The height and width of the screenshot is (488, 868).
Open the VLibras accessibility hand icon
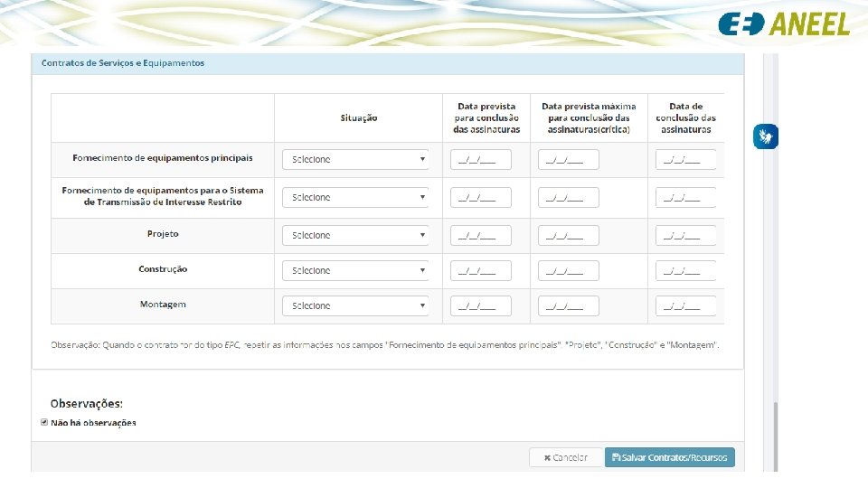(x=767, y=136)
